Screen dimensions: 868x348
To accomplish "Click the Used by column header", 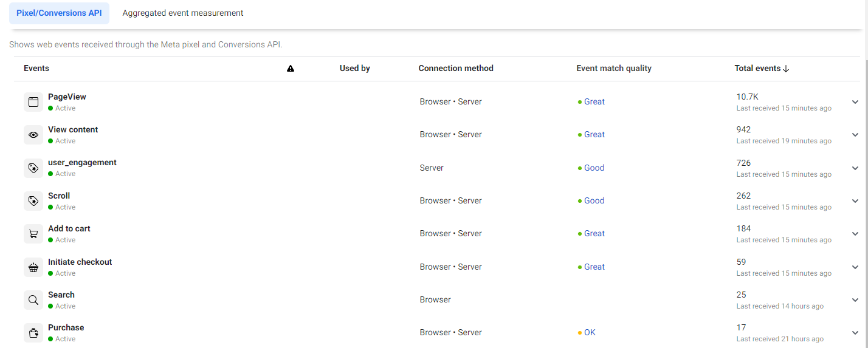I will coord(355,68).
